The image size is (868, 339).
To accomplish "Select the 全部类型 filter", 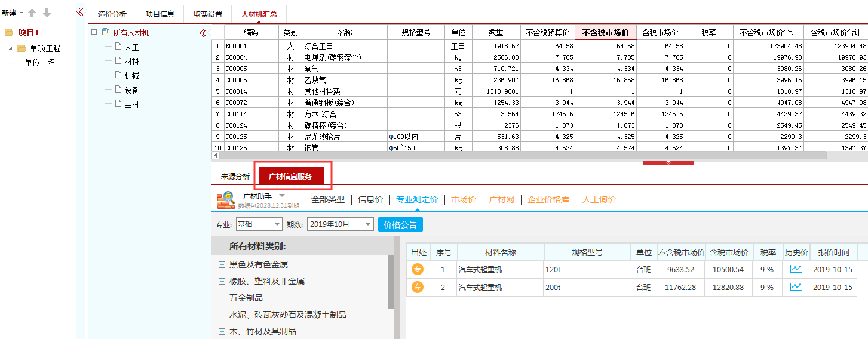I will tap(328, 199).
